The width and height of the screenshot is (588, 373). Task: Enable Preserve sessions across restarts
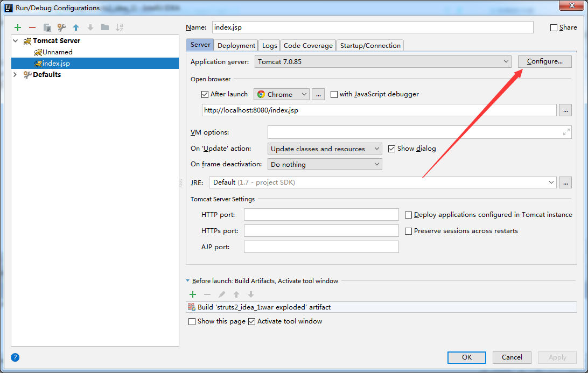click(408, 231)
